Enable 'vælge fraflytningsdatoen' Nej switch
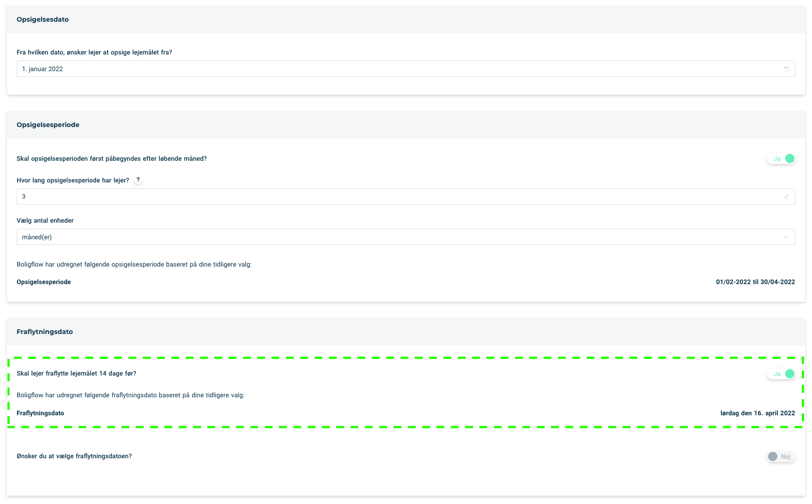Viewport: 812px width, 504px height. 781,456
